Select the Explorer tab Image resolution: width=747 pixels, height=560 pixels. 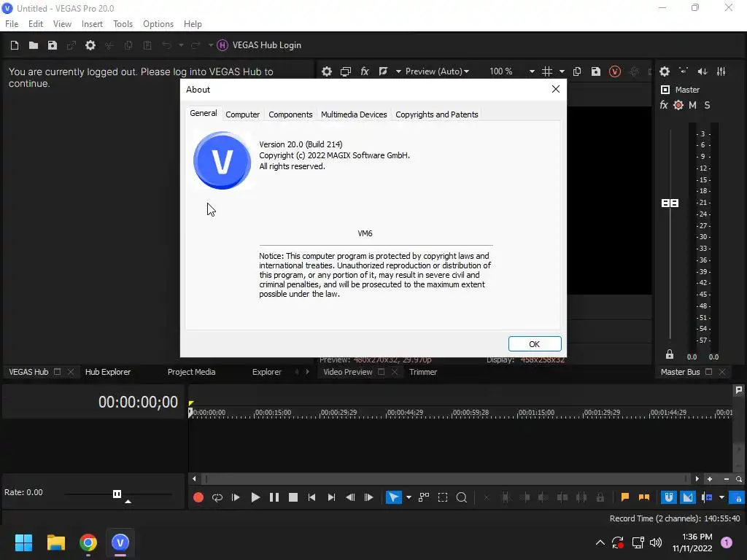pos(266,372)
